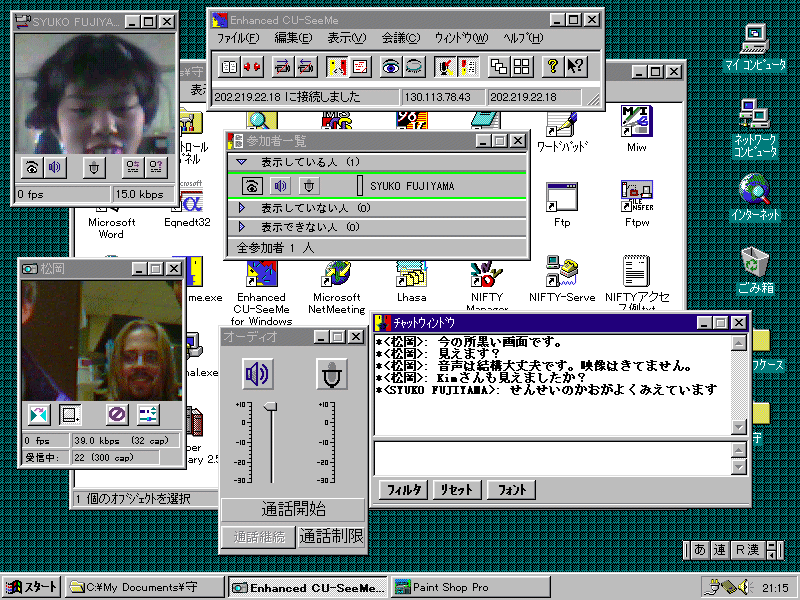The height and width of the screenshot is (600, 800).
Task: Expand the 表示できない人 (0) group
Action: pos(242,227)
